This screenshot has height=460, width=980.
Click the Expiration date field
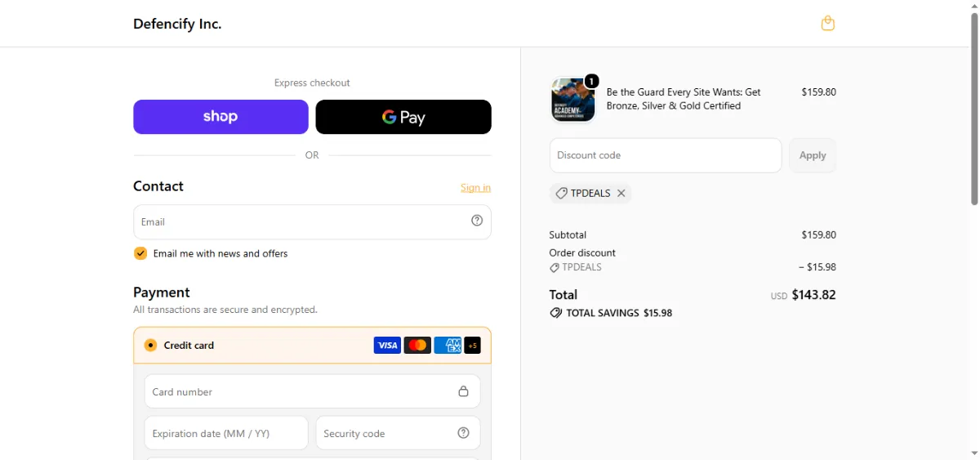click(x=226, y=433)
